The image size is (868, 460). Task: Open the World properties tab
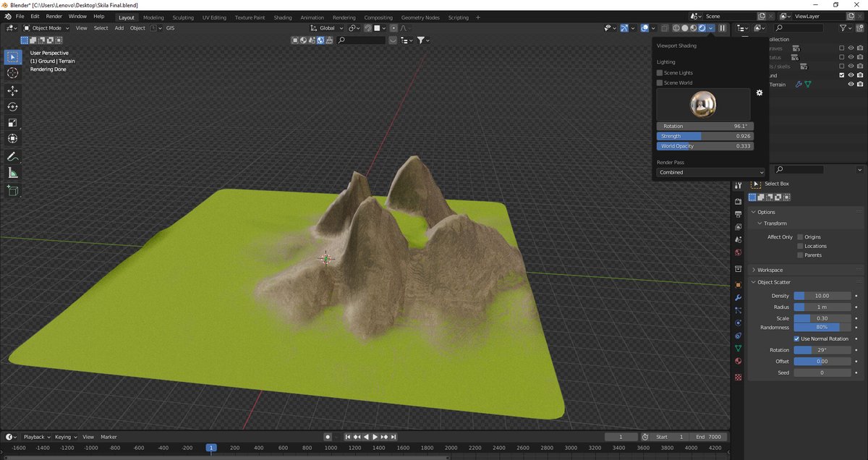coord(738,252)
